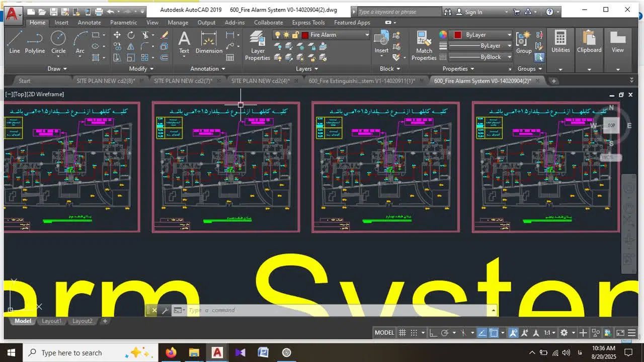Activate the Move tool in Modify
This screenshot has width=644, height=362.
pos(117,35)
